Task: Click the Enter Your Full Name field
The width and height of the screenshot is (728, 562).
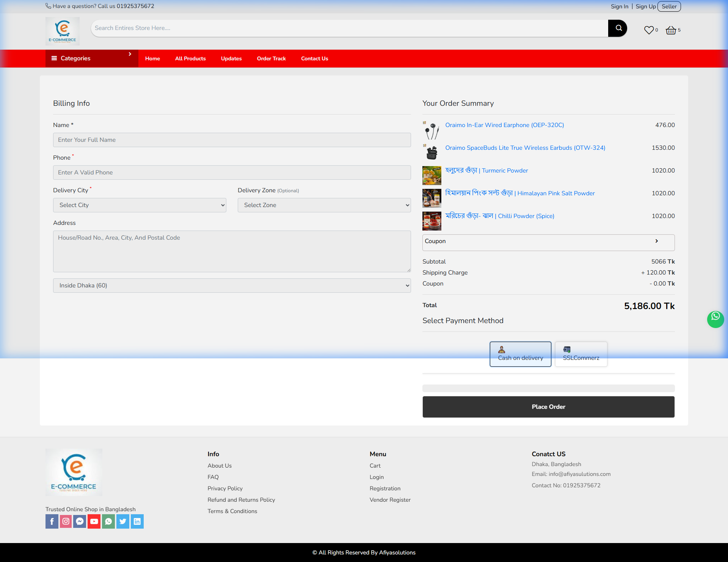Action: tap(232, 140)
